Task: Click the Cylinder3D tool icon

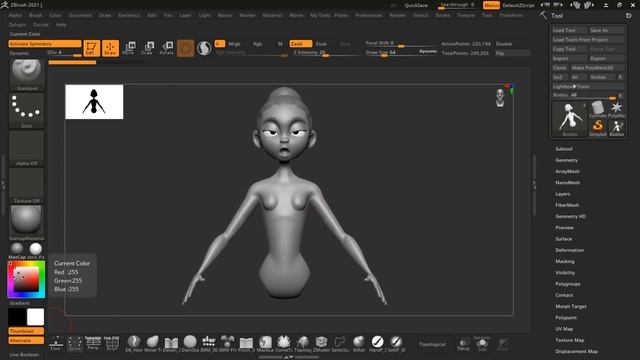Action: (598, 109)
